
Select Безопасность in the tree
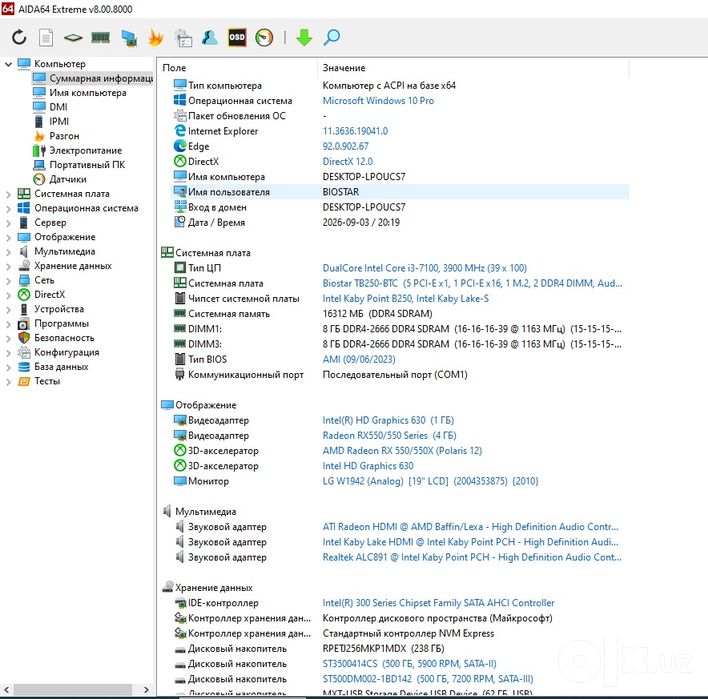56,338
